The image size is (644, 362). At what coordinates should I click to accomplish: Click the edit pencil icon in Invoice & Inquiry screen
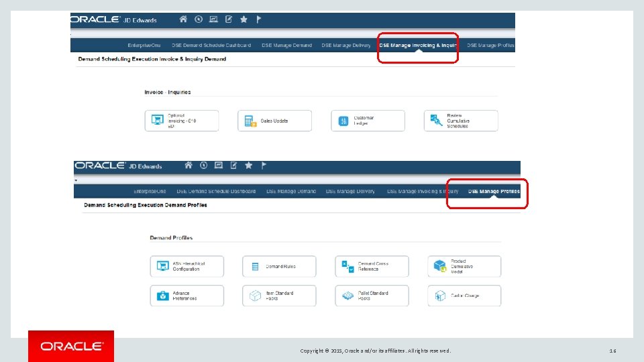click(x=229, y=19)
